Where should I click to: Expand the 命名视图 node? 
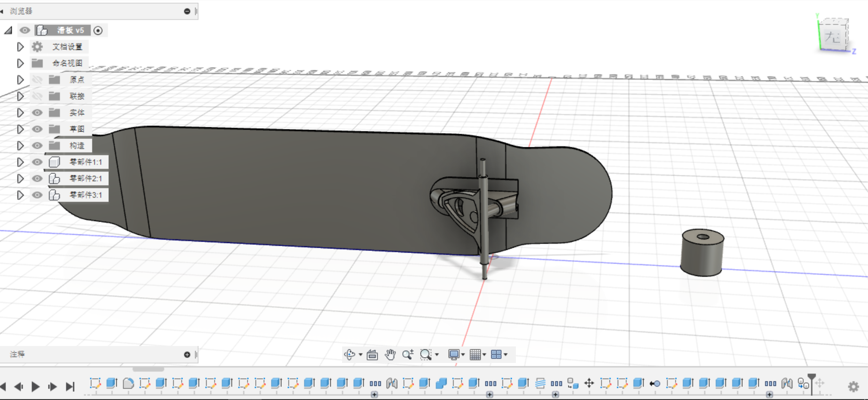pyautogui.click(x=20, y=63)
